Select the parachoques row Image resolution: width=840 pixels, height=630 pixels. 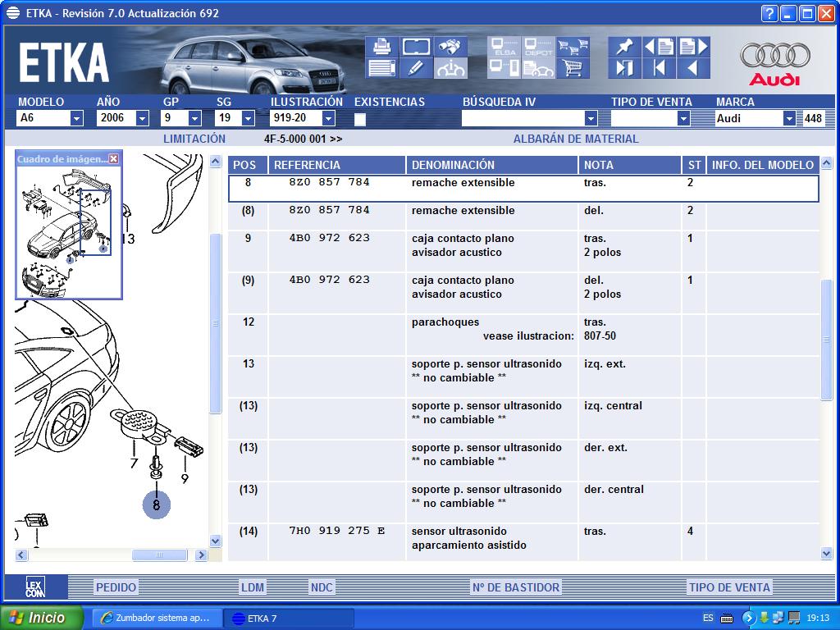tap(524, 335)
